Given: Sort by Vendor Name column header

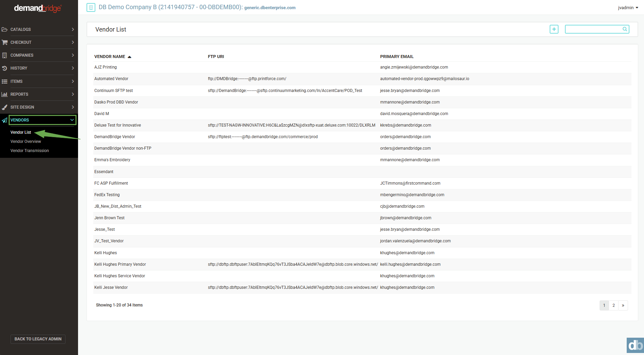Looking at the screenshot, I should tap(113, 57).
